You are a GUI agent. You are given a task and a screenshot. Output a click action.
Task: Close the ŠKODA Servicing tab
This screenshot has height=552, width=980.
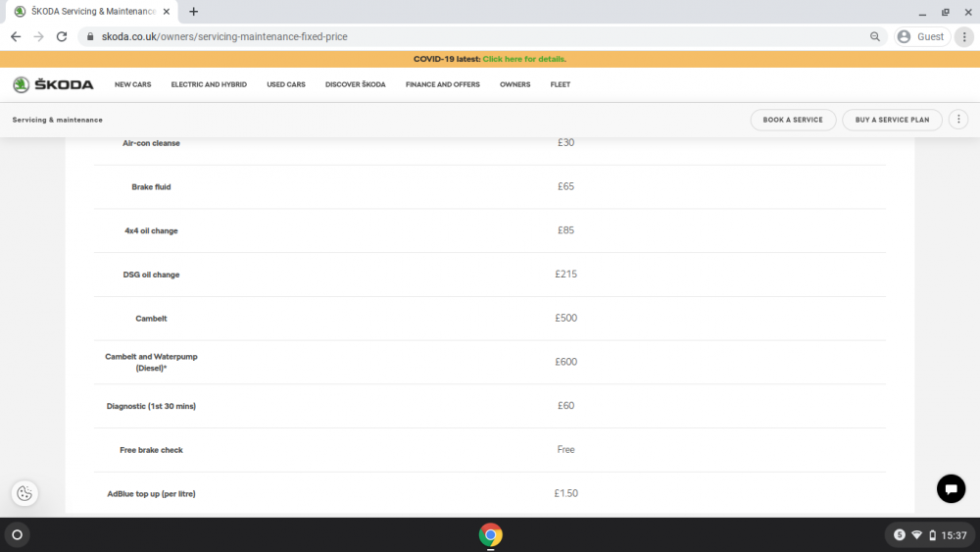coord(167,11)
